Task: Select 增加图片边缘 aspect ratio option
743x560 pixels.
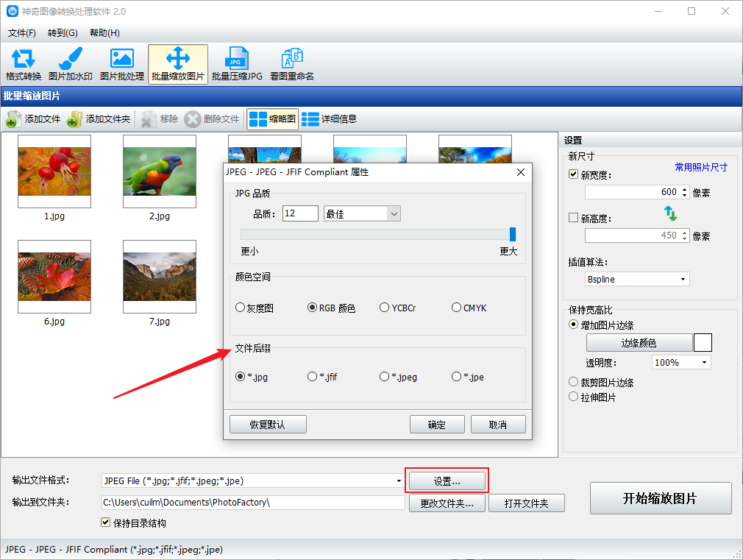Action: (573, 325)
